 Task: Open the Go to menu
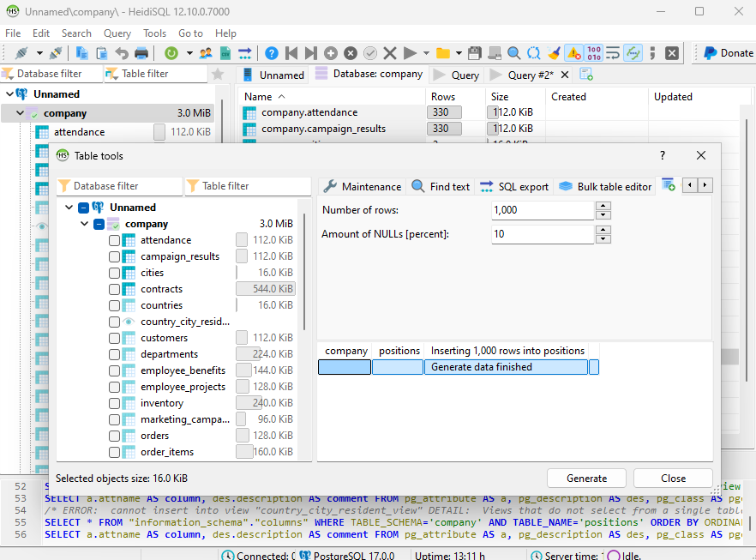tap(190, 33)
